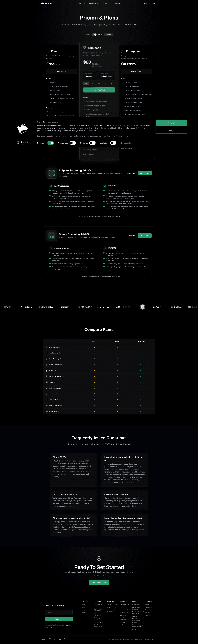
Task: Open the Privacy Policy link in cookie banner
Action: pyautogui.click(x=121, y=136)
